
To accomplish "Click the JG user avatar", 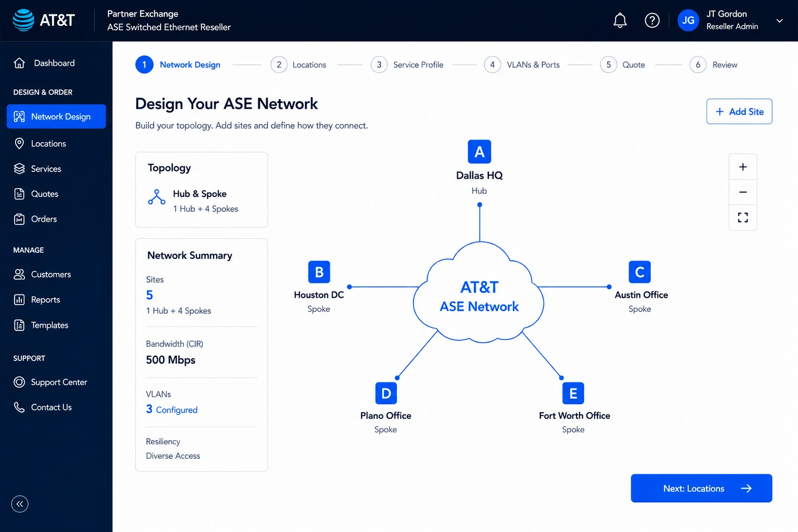I will [x=688, y=20].
